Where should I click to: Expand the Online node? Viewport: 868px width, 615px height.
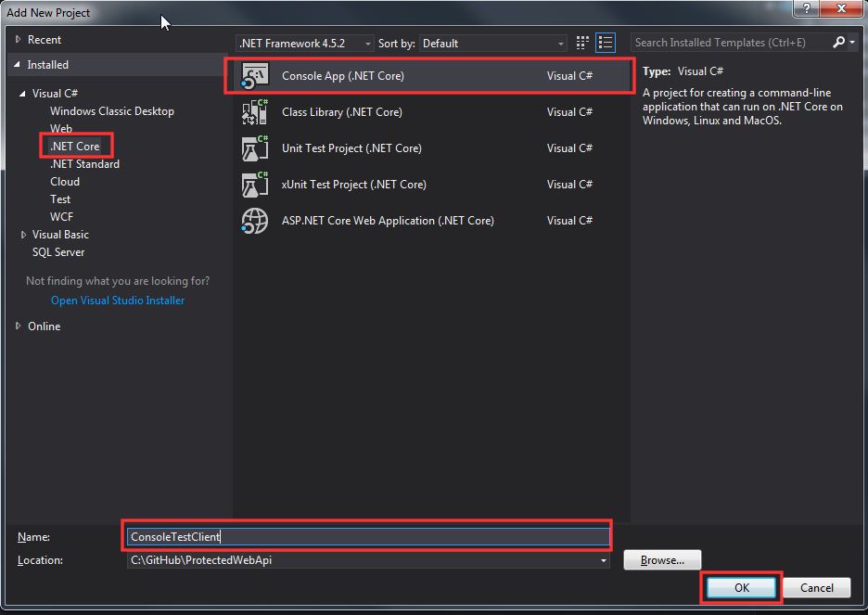tap(18, 326)
